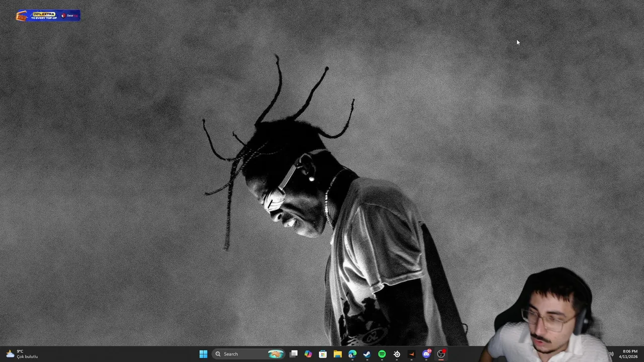Open the weather widget showing 9°C
Screen dimensions: 644x362
tap(22, 354)
